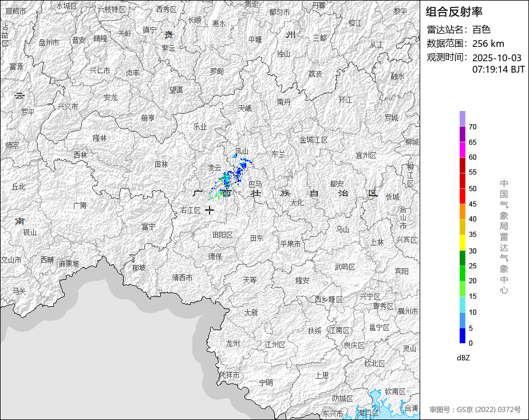Click the 巴马 map label

click(255, 184)
